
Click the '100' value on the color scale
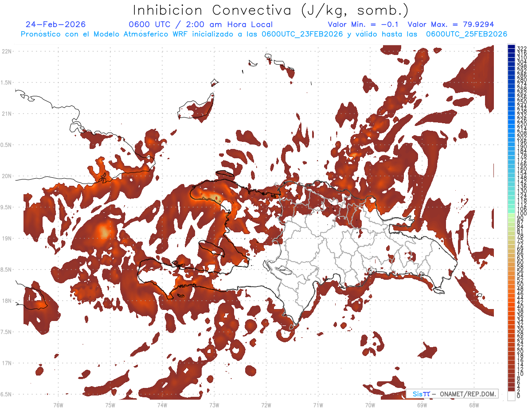click(521, 214)
